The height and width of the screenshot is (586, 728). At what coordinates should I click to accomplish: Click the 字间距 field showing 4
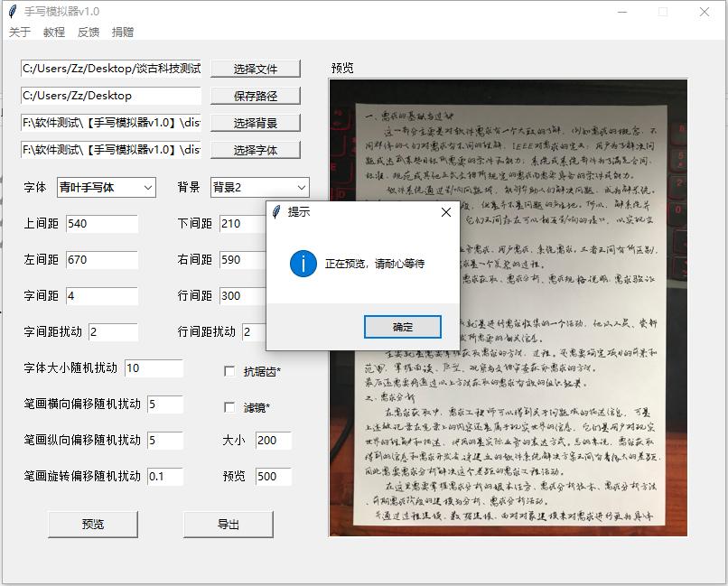click(102, 296)
